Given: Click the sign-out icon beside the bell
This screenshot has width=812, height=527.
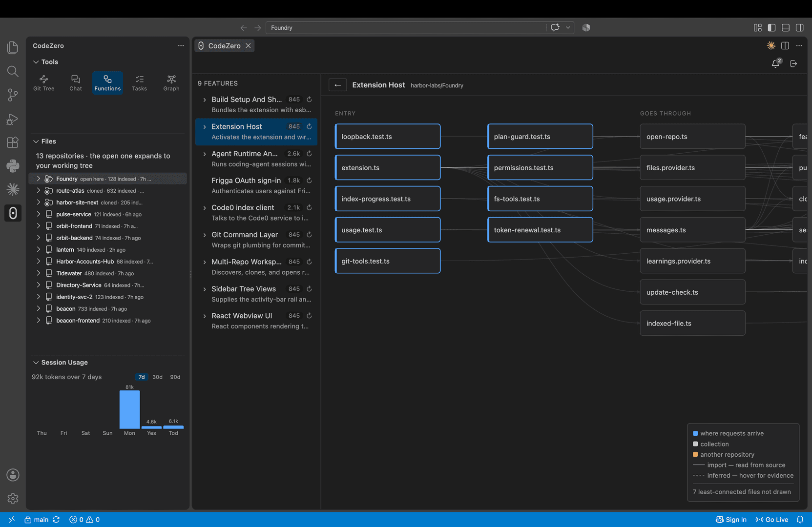Looking at the screenshot, I should pyautogui.click(x=794, y=63).
